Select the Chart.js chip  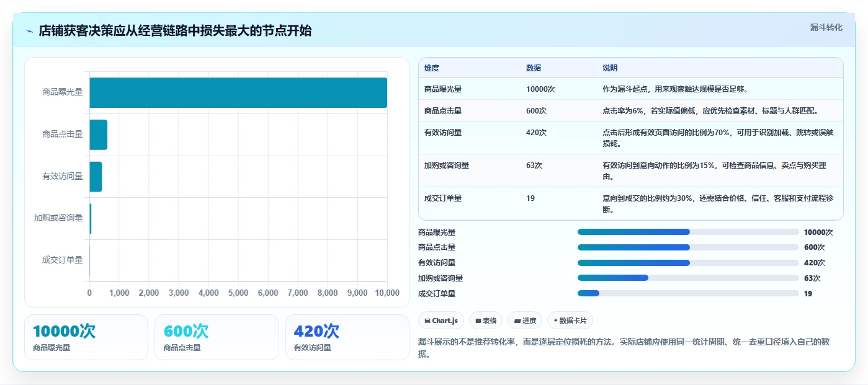[x=441, y=321]
